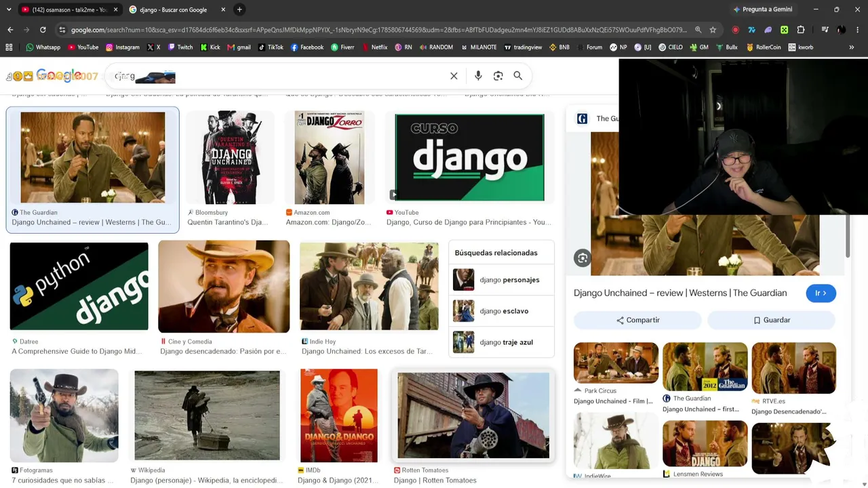Open the YouTube bookmark
868x488 pixels.
[x=83, y=47]
